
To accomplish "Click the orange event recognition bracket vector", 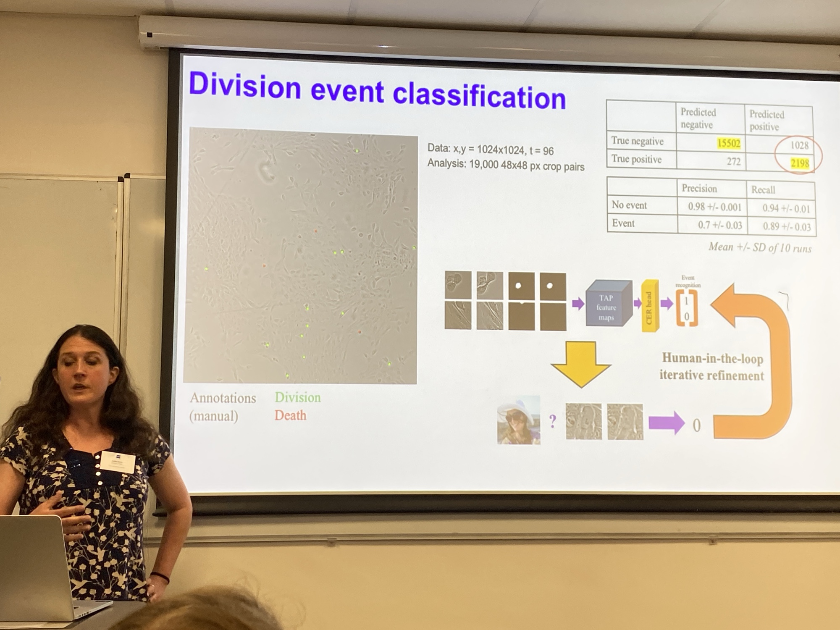I will click(x=687, y=308).
